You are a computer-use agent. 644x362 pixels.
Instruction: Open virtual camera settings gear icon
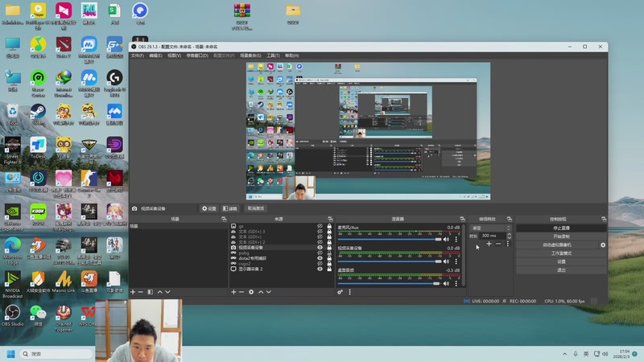pyautogui.click(x=603, y=245)
